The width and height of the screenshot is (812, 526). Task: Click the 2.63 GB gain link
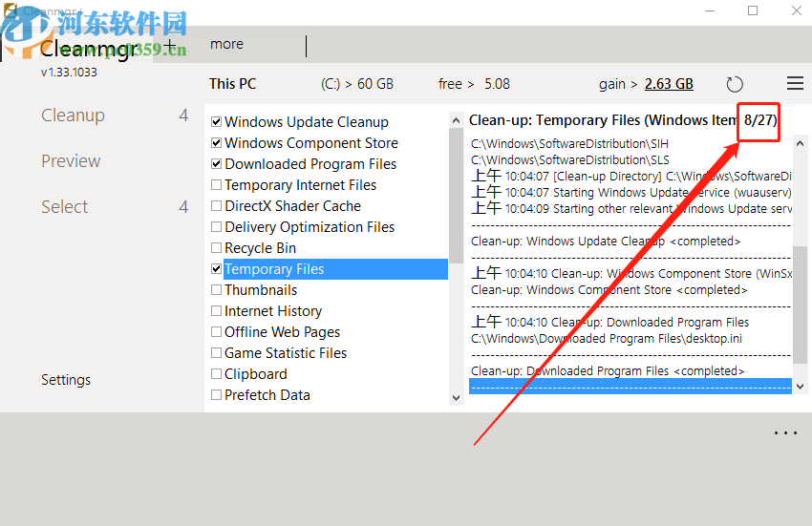(669, 84)
